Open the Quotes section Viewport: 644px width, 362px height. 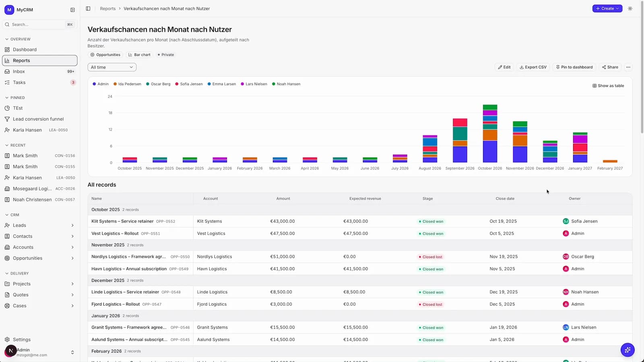pos(40,295)
